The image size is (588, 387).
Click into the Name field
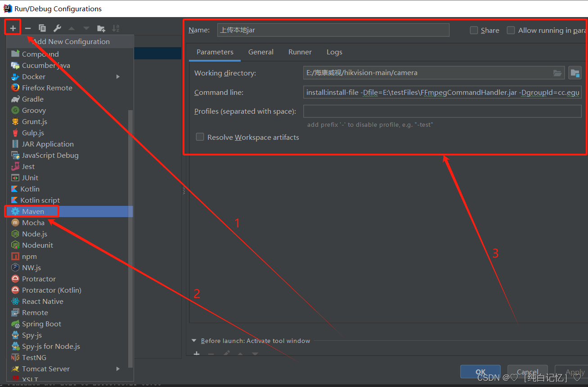pyautogui.click(x=333, y=30)
